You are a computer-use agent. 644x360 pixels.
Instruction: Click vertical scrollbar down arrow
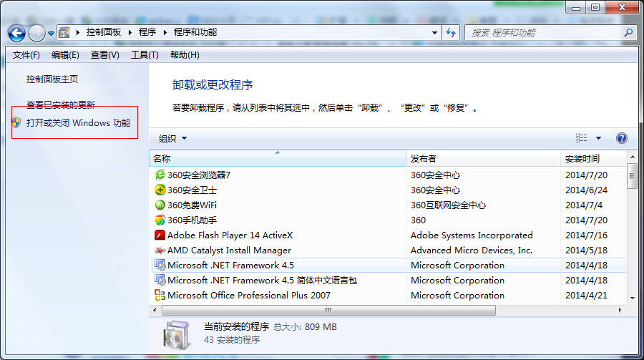632,298
